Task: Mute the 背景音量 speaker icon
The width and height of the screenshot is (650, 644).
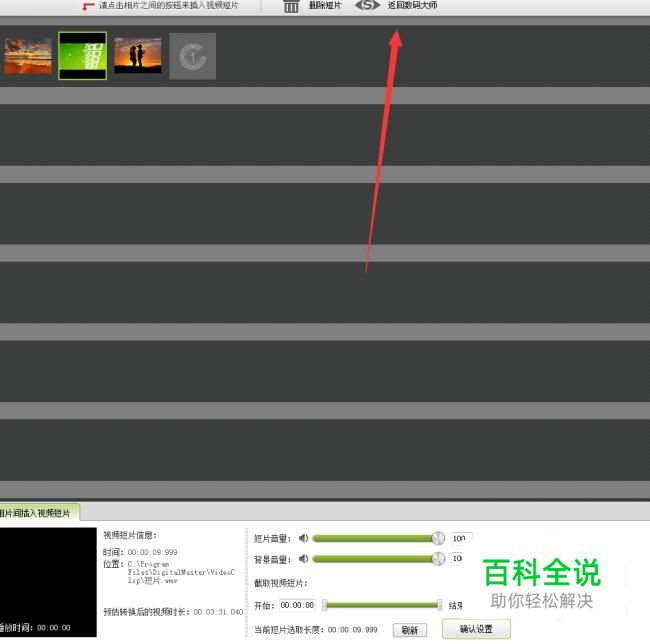Action: point(303,559)
